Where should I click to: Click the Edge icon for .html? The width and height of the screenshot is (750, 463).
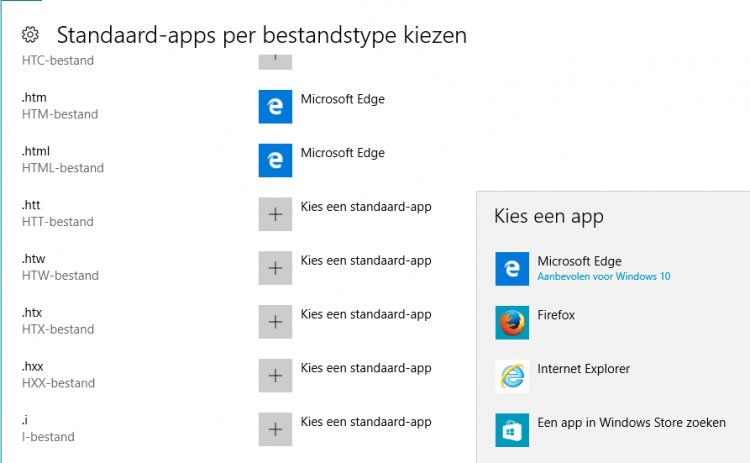coord(275,161)
